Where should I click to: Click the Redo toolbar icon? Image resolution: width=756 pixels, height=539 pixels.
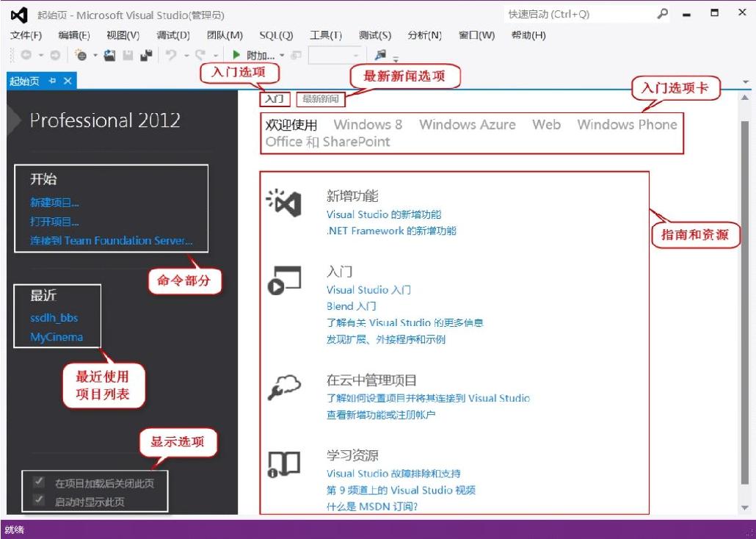(x=200, y=56)
